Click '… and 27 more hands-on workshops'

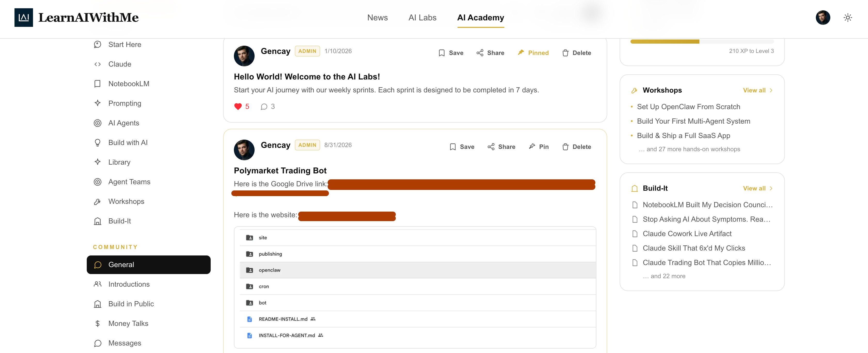click(689, 149)
